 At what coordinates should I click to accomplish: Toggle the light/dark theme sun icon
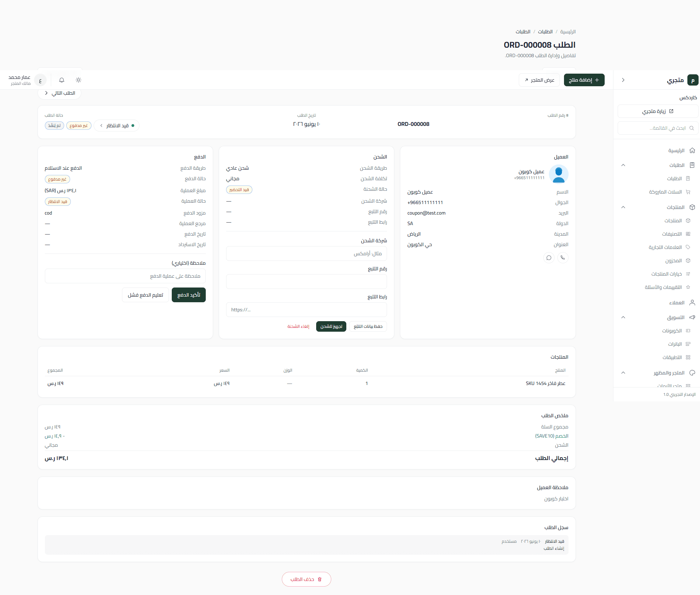pos(79,80)
